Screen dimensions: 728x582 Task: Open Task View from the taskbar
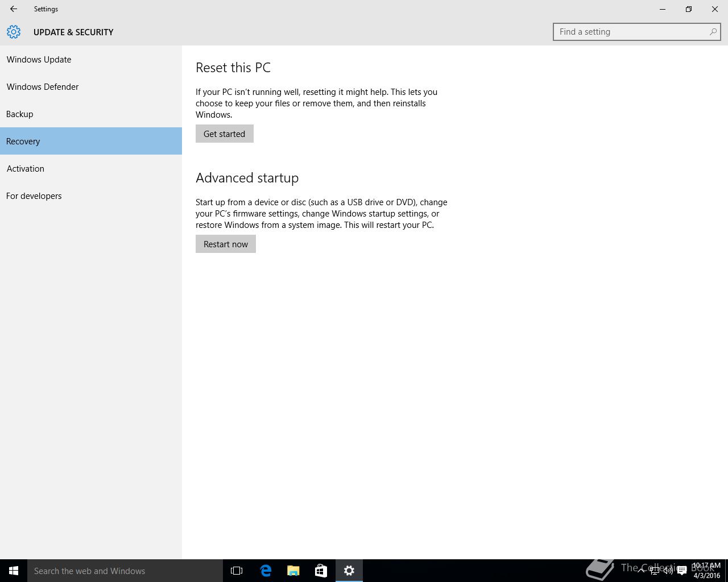[237, 571]
